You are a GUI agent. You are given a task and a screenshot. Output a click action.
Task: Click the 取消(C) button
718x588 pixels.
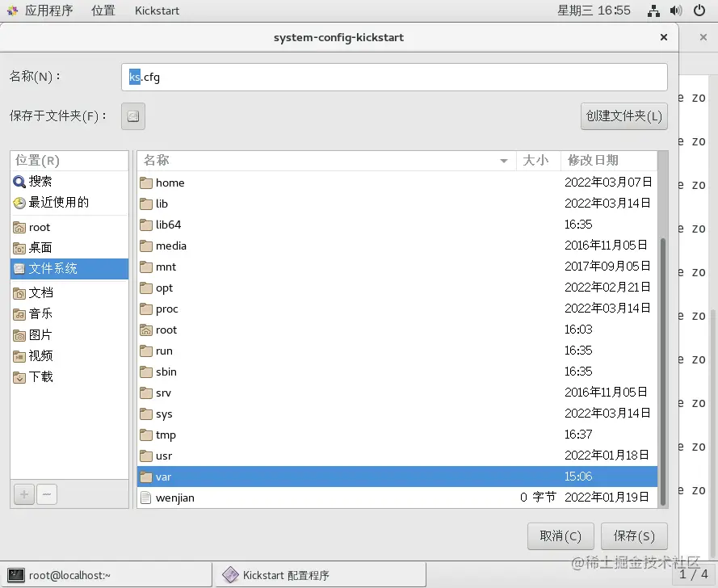[561, 536]
